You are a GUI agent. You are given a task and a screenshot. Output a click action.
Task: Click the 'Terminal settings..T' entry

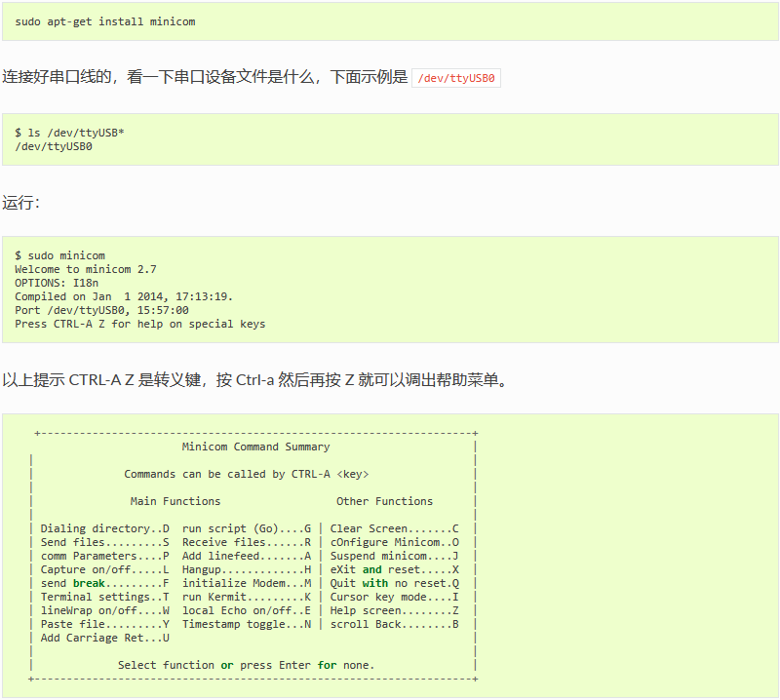(105, 597)
